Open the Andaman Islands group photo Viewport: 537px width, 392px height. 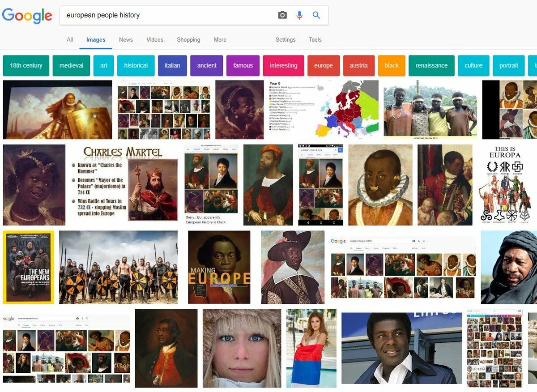[x=430, y=110]
